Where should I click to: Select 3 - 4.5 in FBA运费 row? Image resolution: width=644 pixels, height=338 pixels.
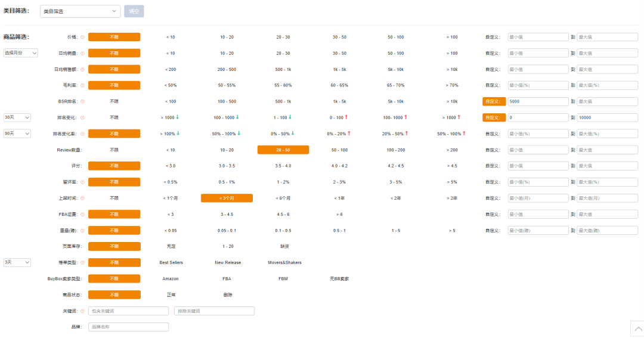pyautogui.click(x=227, y=215)
